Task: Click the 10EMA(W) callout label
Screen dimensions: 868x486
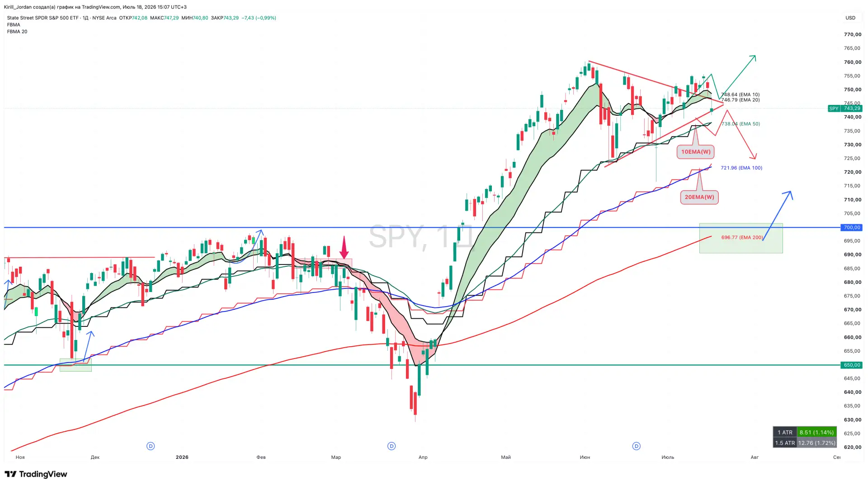Action: (x=696, y=152)
